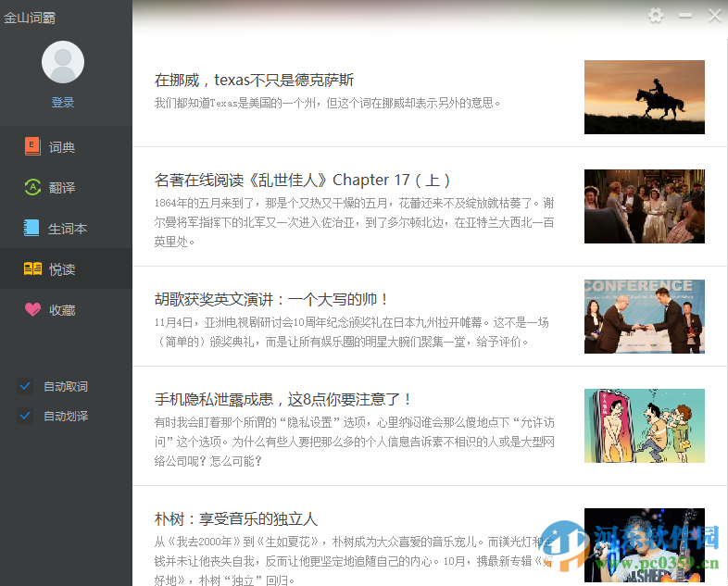Click the user avatar icon
Image resolution: width=728 pixels, height=586 pixels.
(63, 62)
